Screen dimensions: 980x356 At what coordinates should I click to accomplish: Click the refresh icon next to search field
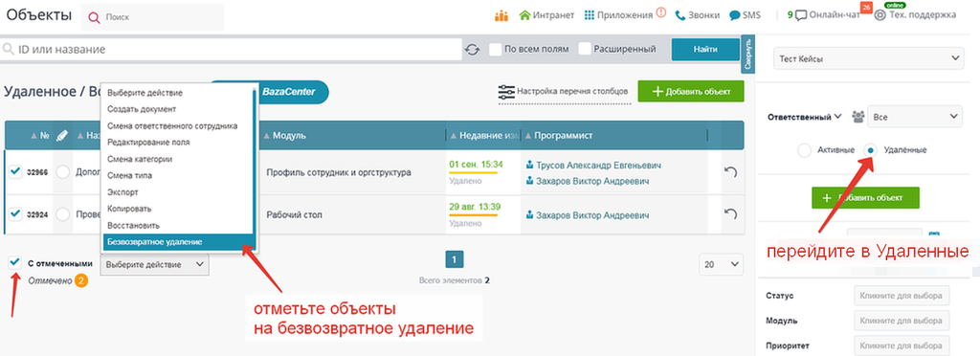coord(473,50)
